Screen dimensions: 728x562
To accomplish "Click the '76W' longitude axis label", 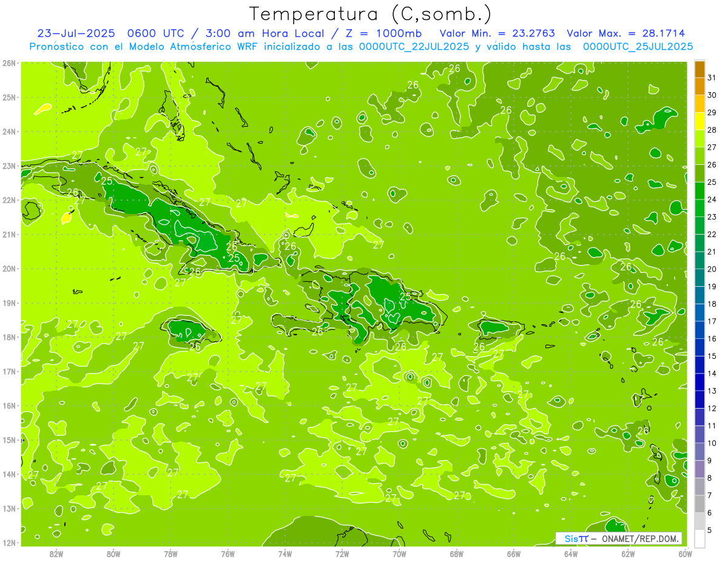I will pos(227,554).
